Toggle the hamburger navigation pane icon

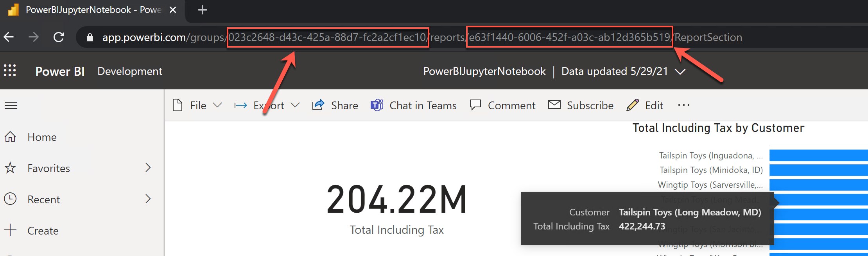click(11, 105)
